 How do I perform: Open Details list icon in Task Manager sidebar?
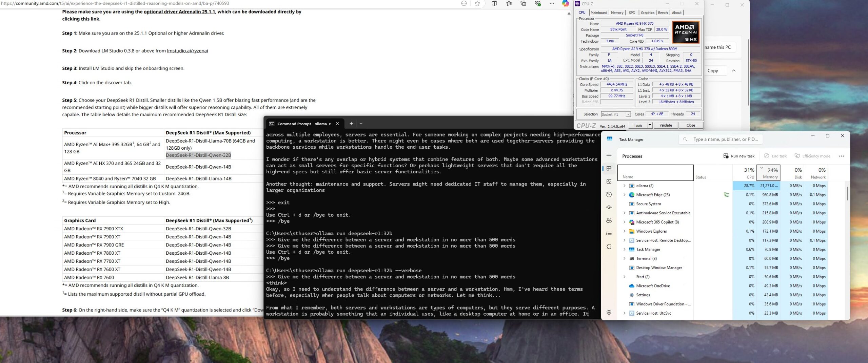609,233
